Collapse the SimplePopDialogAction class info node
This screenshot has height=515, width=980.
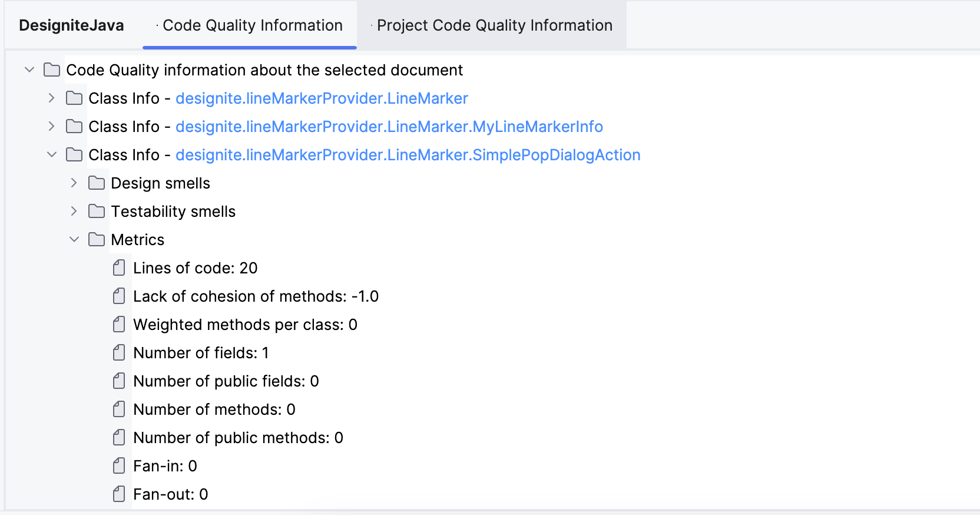point(52,154)
